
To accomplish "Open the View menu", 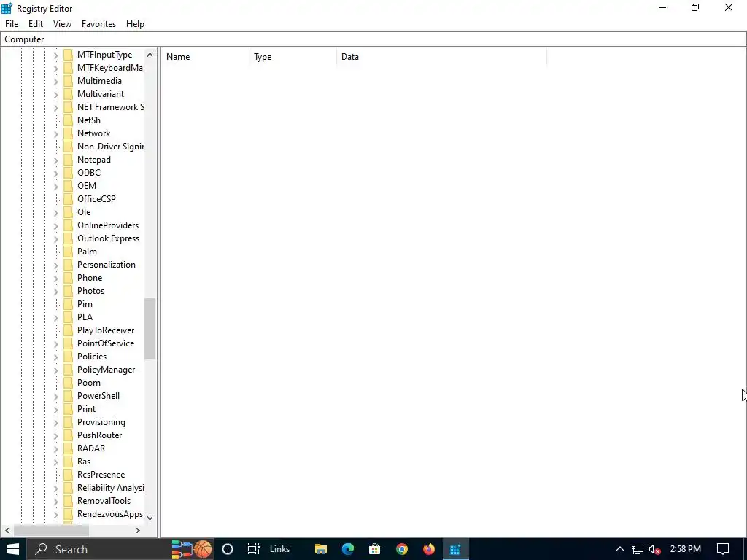I will 63,24.
